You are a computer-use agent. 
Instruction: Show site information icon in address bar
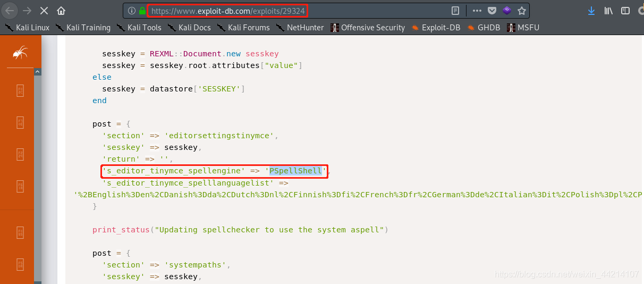131,11
